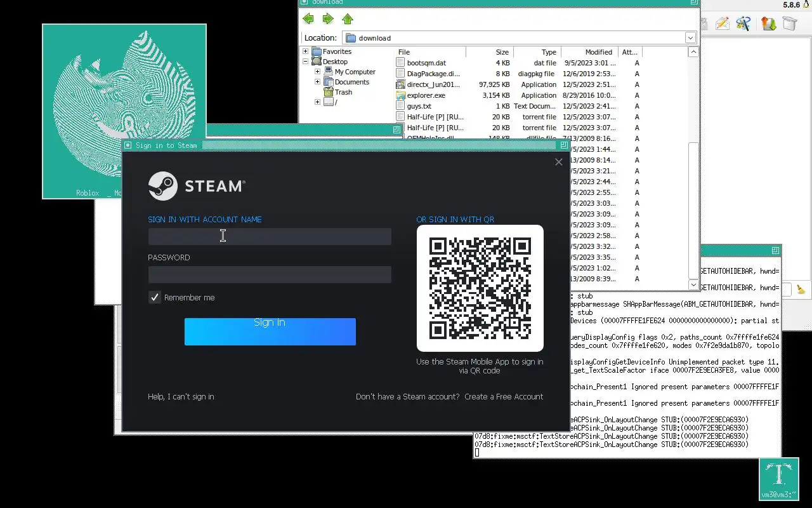Click the blue Sign in button
Screen dimensions: 812x508
270,331
